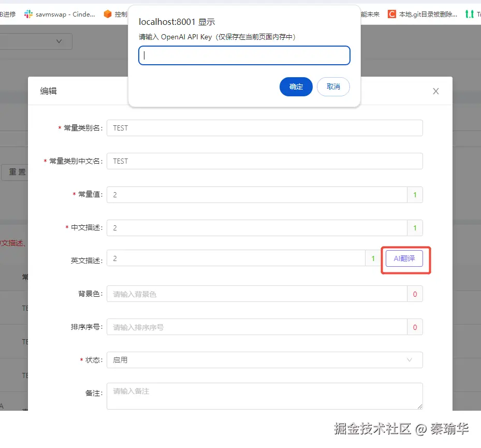
Task: Click the character count 0 beside 排序序号
Action: coord(415,327)
